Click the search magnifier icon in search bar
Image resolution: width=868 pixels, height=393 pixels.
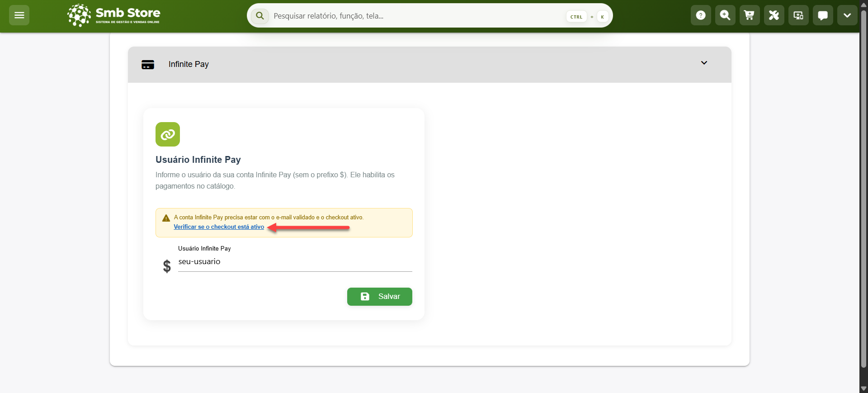[260, 16]
